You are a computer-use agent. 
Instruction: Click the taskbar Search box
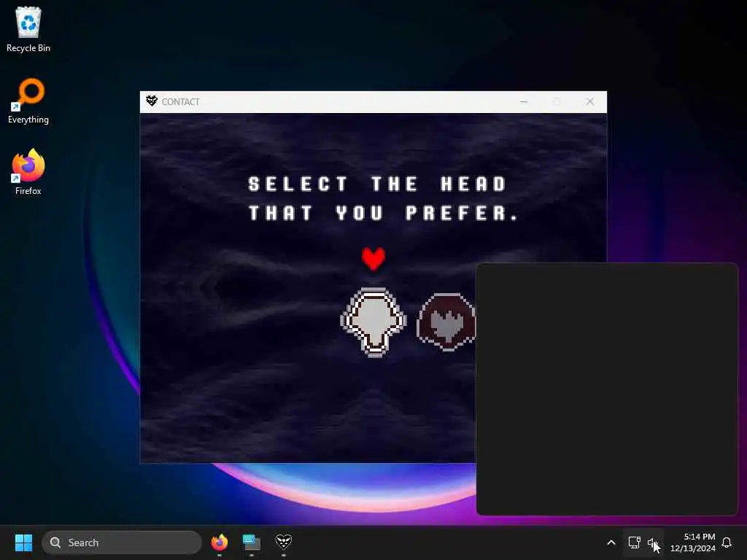122,542
